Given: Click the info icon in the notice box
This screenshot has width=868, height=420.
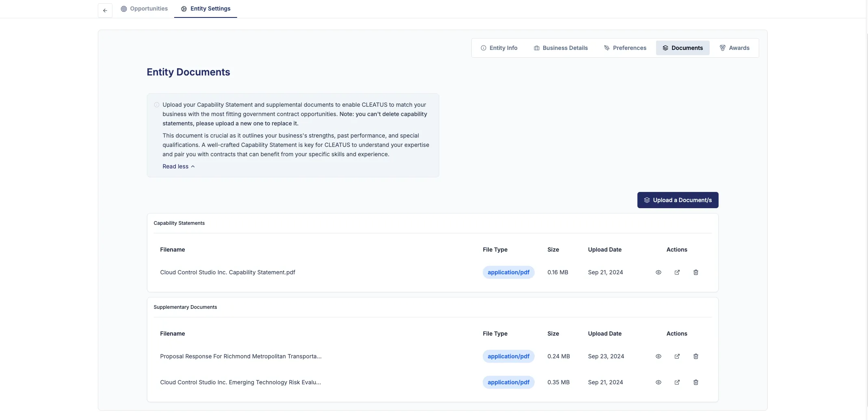Looking at the screenshot, I should pos(157,105).
